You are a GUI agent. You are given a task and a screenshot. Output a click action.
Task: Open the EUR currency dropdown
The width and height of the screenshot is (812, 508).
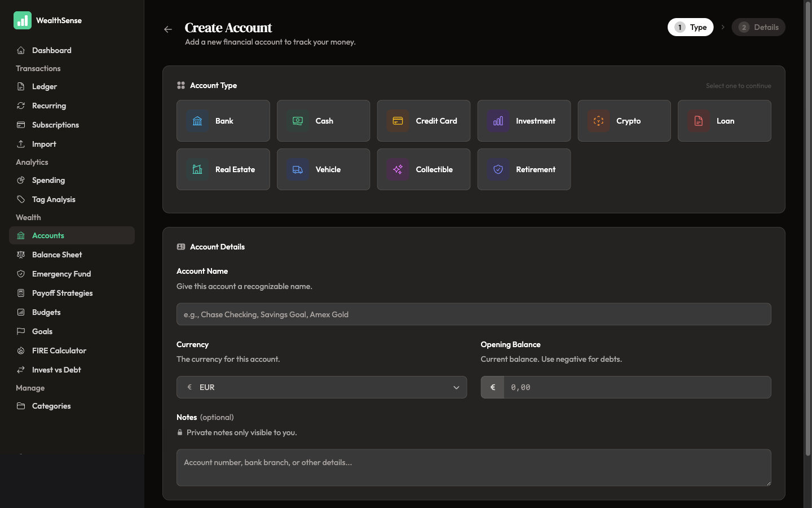321,387
